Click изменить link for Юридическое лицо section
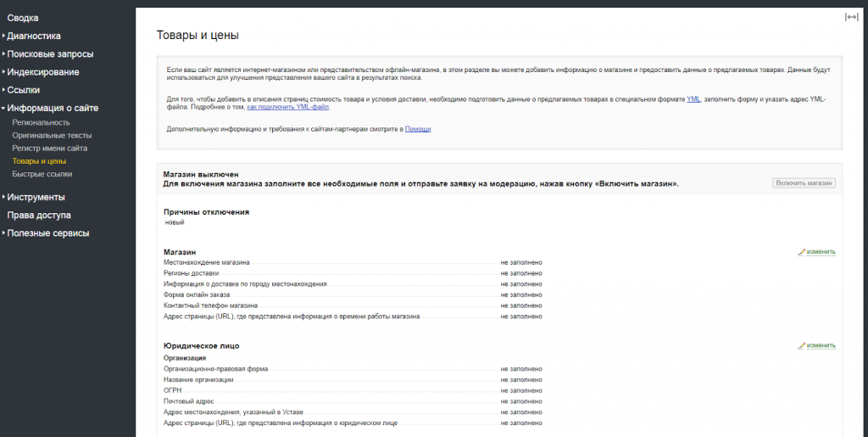The image size is (868, 437). pos(821,345)
